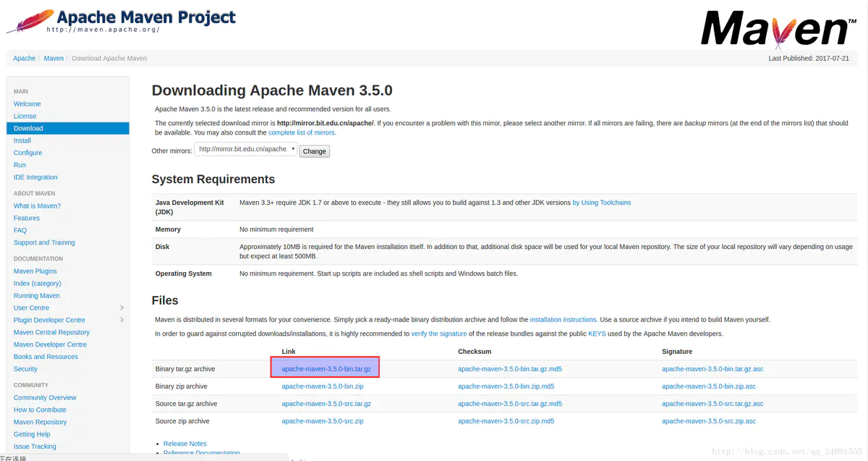
Task: Download apache-maven-3.5.0-bin.tar.gz archive
Action: 325,369
